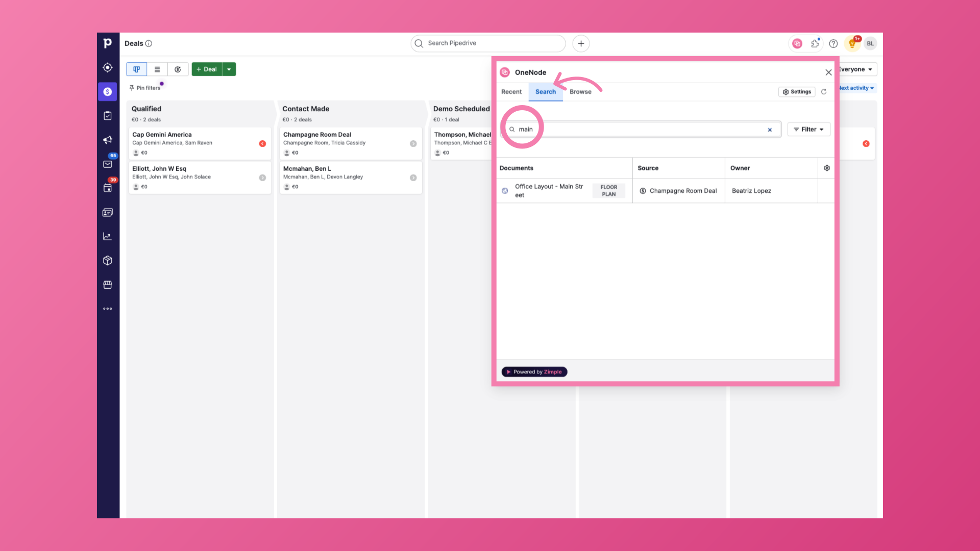Open the Pipedrive logo home
This screenshot has width=980, height=551.
(x=108, y=43)
